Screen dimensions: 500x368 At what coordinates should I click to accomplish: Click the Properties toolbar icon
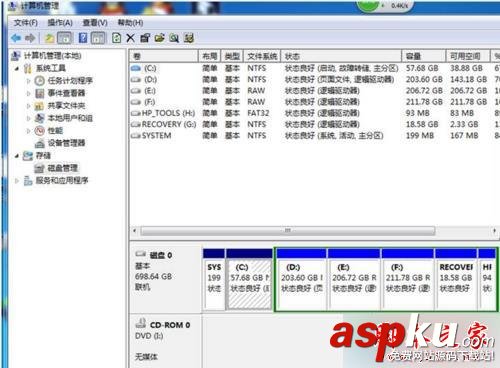pos(145,38)
